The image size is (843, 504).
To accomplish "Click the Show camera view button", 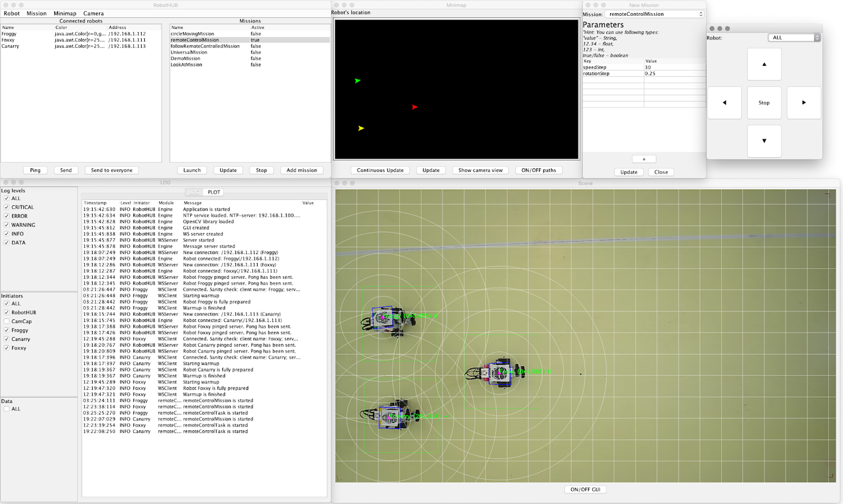I will pos(480,170).
